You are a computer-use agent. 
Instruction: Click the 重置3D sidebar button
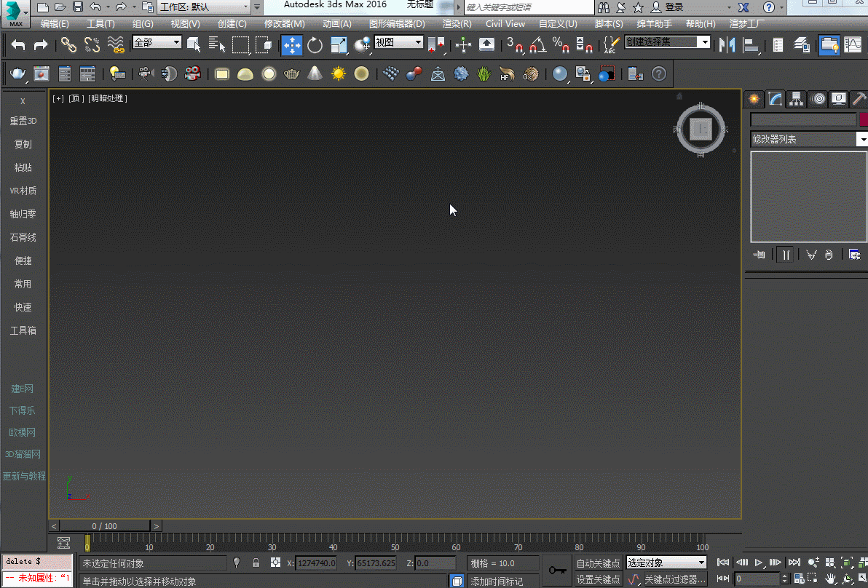coord(23,121)
